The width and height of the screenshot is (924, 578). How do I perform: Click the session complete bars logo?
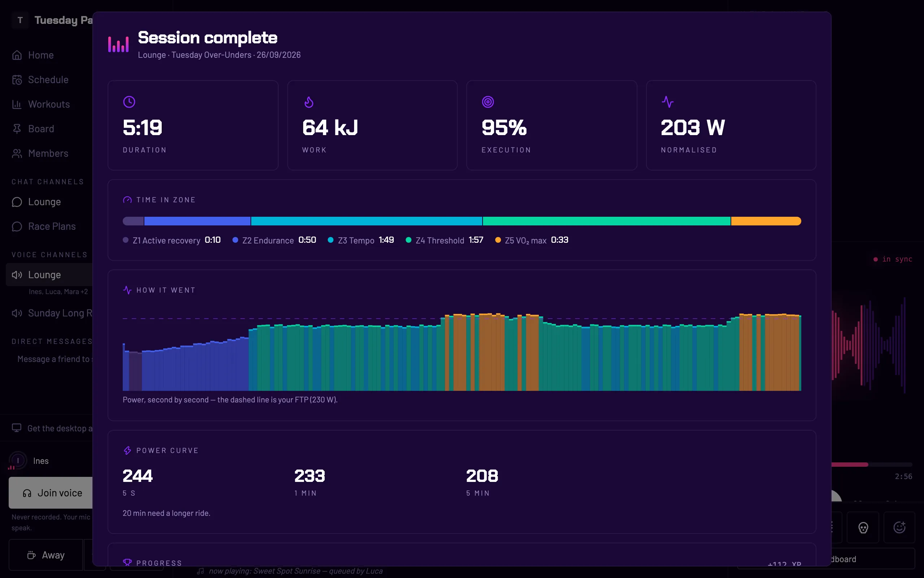tap(118, 44)
